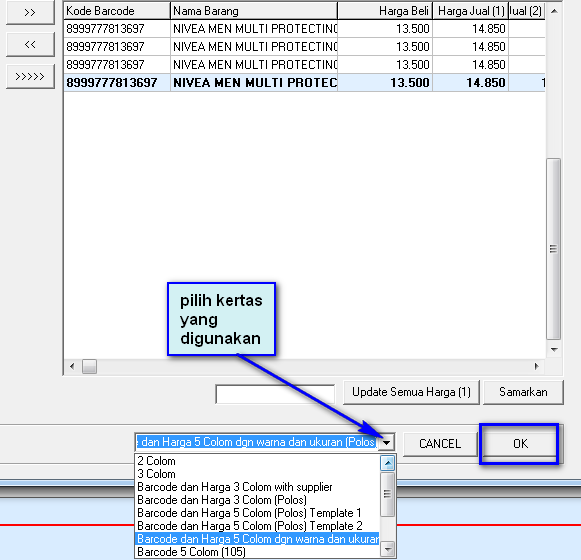Choose '3 Colom' from the list
Viewport: 581px width, 560px height.
(258, 474)
